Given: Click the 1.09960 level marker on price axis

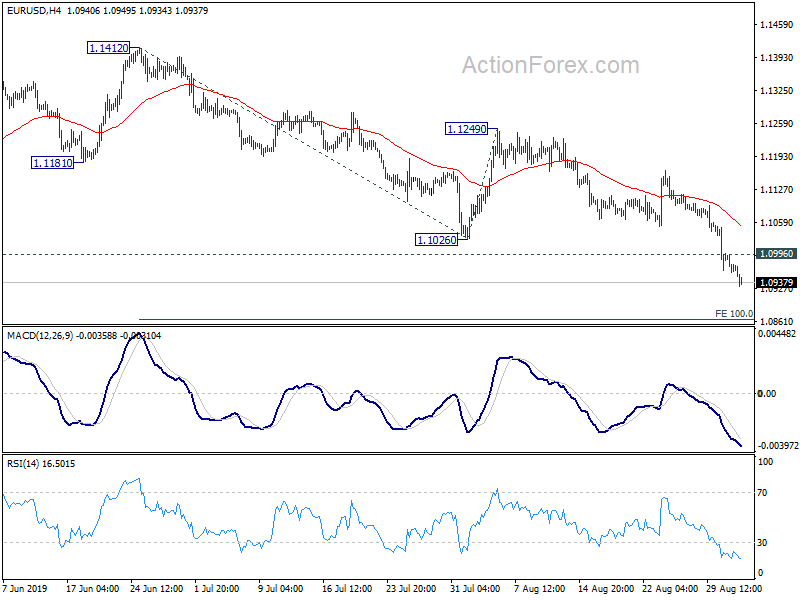Looking at the screenshot, I should (777, 254).
